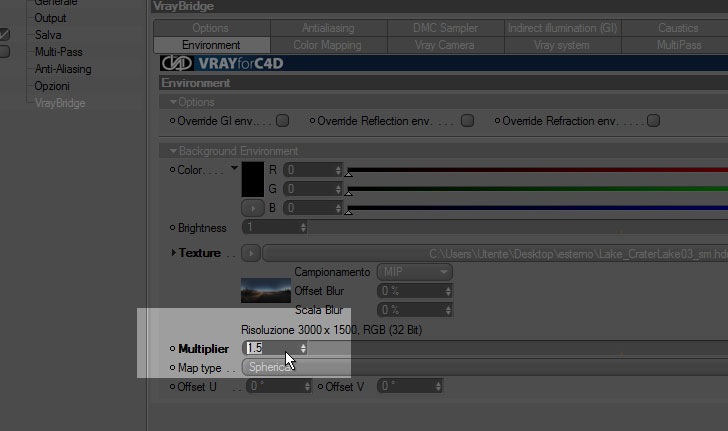
Task: Open Indirect illumination (GI) tab
Action: 562,28
